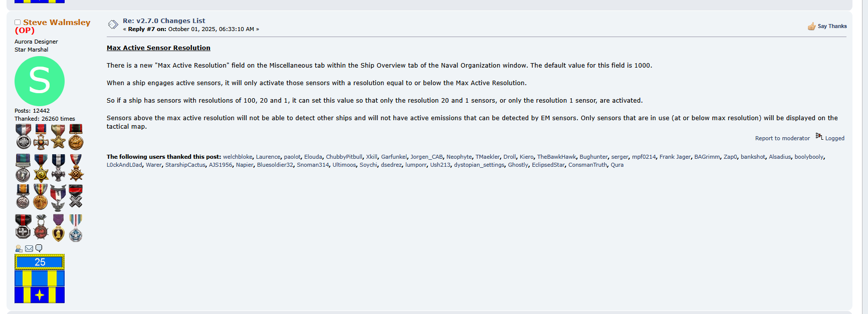Viewport: 868px width, 314px height.
Task: Open thanked user L0ckAndL0ad's profile
Action: click(124, 165)
